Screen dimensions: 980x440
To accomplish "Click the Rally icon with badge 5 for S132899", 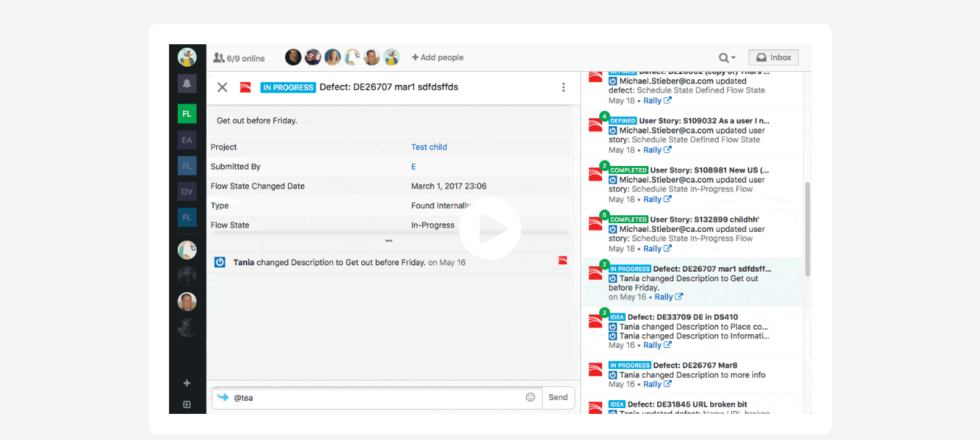I will point(596,224).
